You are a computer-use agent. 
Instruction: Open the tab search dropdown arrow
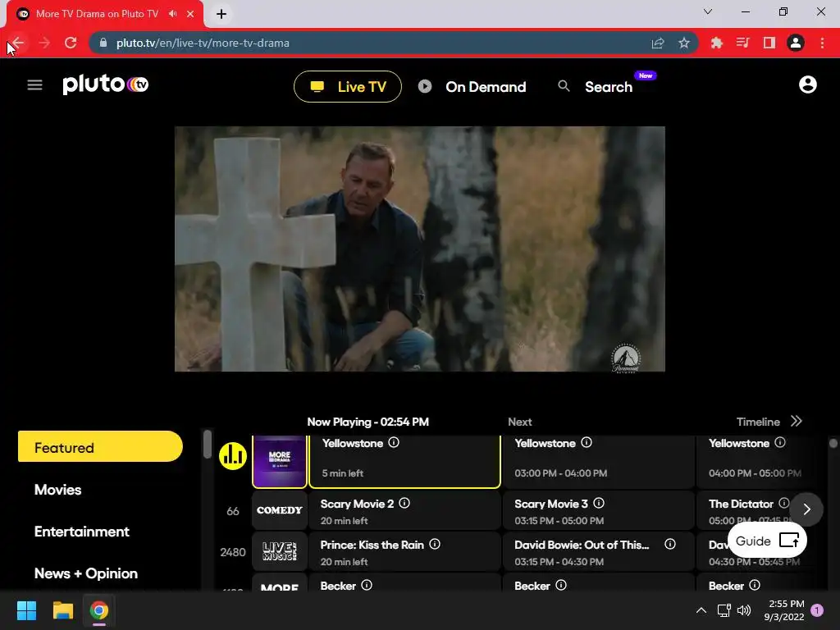tap(708, 11)
